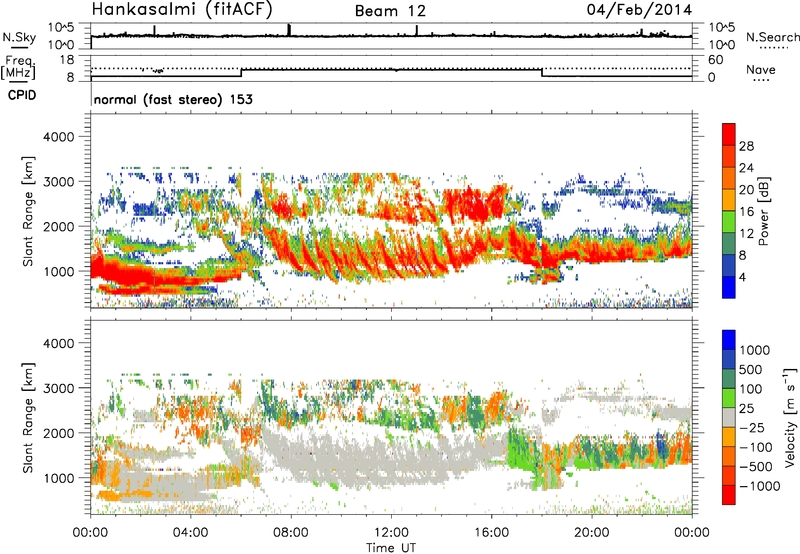Screen dimensions: 800x554
Task: Click the N.Sky legend label
Action: tap(19, 37)
